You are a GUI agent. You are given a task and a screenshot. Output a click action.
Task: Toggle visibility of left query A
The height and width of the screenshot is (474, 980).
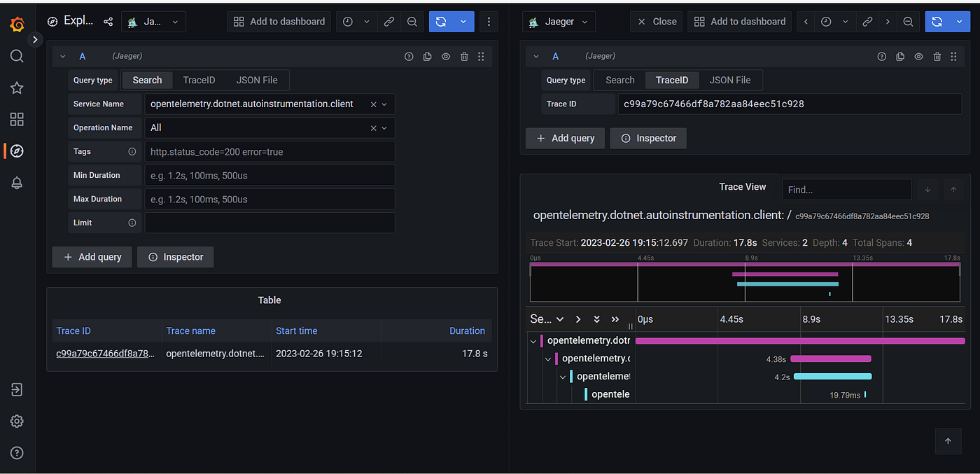(x=445, y=57)
